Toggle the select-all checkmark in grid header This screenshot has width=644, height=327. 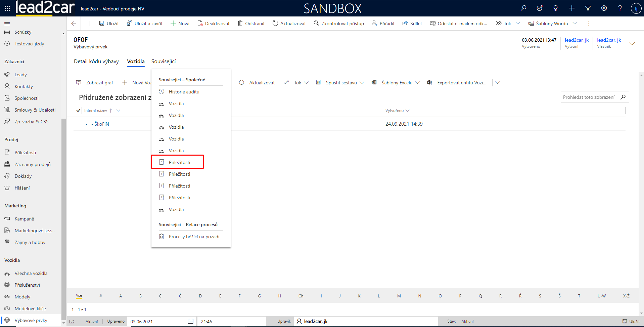78,111
